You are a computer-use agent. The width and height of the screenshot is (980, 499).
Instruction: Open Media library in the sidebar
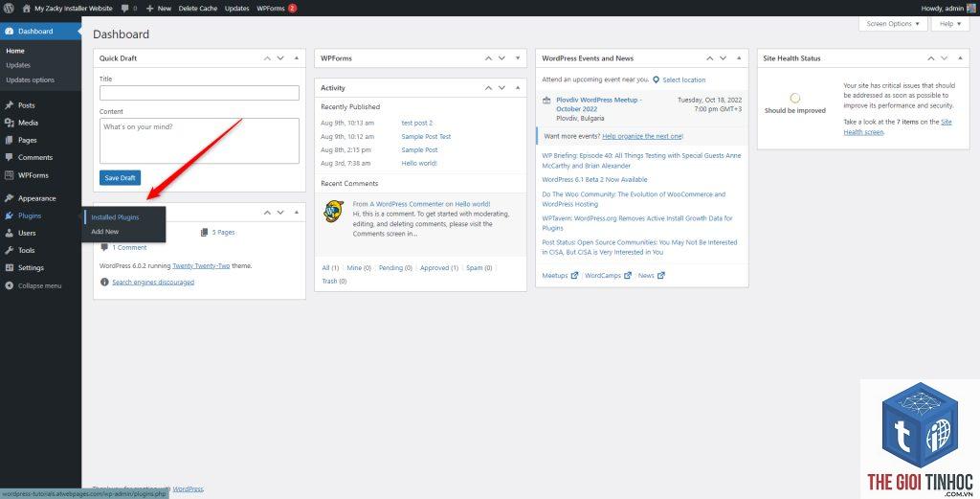pos(28,123)
